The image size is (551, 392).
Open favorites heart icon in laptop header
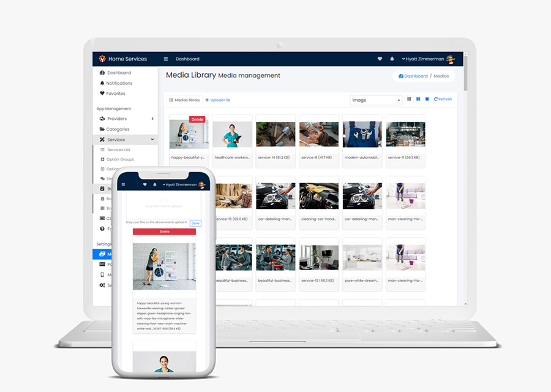[x=380, y=59]
